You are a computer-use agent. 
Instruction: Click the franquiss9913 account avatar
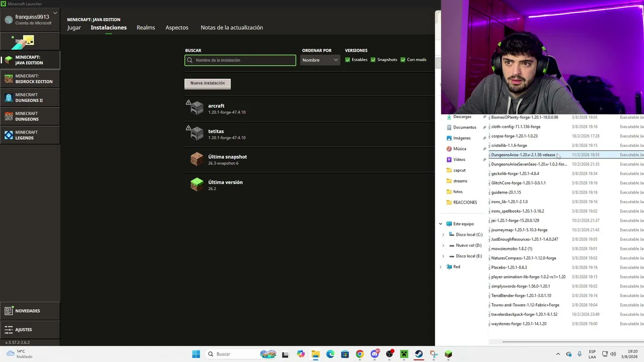9,20
